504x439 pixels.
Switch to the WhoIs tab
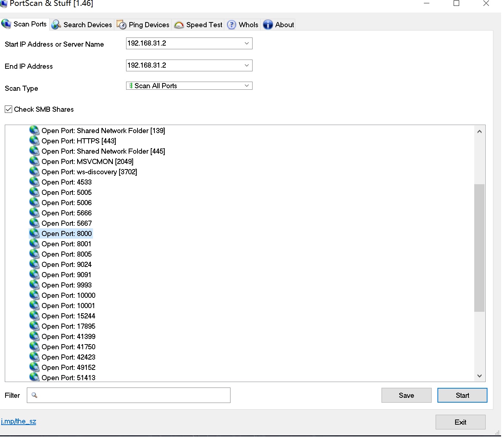pos(243,25)
